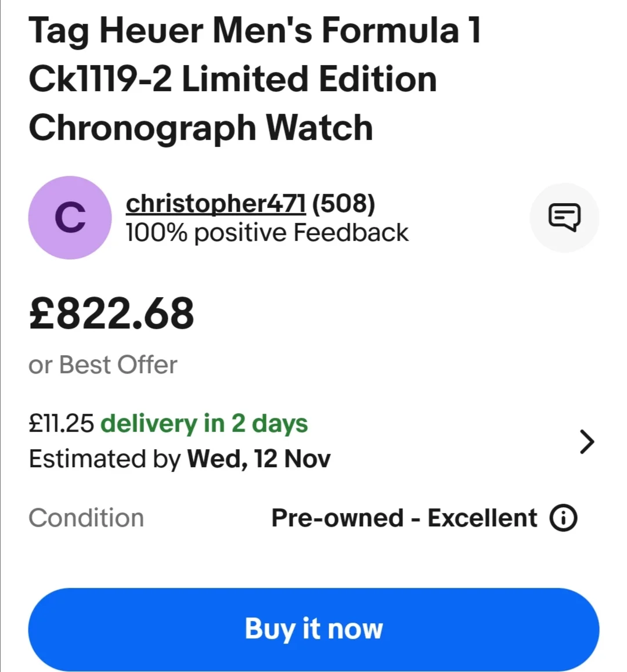This screenshot has height=672, width=627.
Task: Open the message seller chat icon
Action: tap(564, 218)
